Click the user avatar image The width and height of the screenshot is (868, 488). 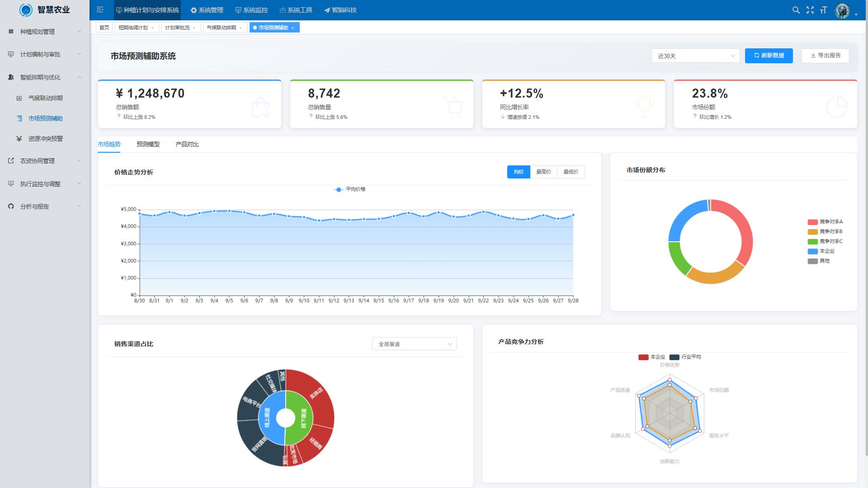(842, 10)
